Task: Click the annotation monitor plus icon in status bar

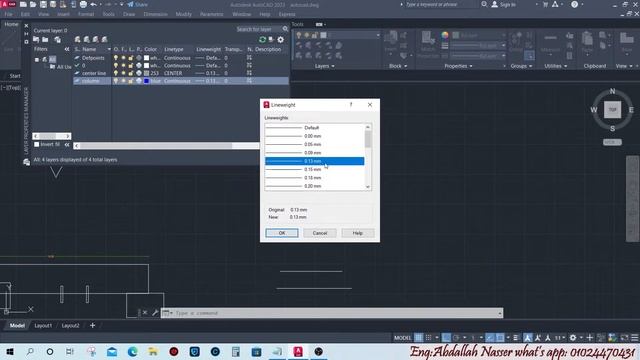Action: click(589, 338)
